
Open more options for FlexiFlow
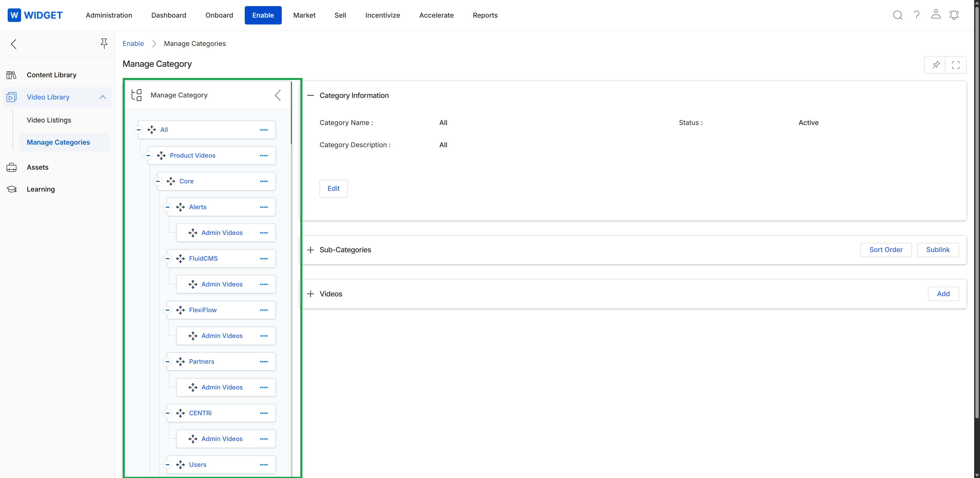pos(264,310)
